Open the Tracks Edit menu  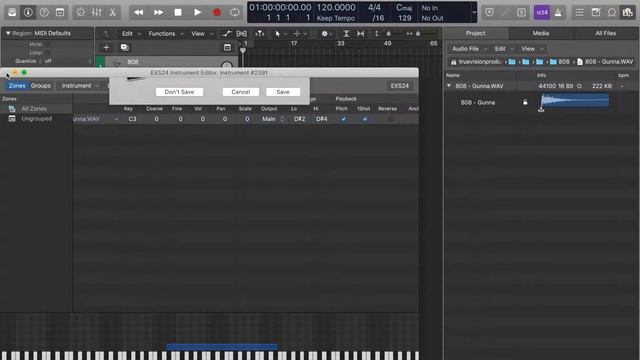tap(131, 33)
